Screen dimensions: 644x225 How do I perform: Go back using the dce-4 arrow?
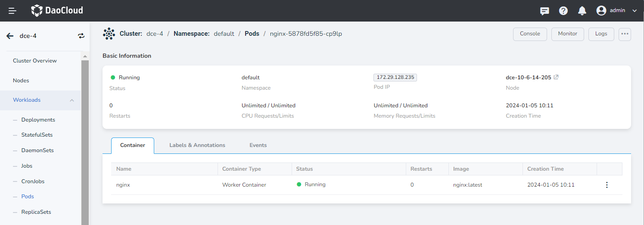click(10, 36)
